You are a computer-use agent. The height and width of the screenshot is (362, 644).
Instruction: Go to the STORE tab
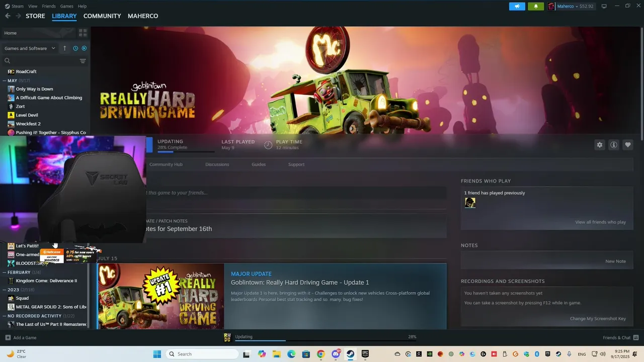point(35,16)
